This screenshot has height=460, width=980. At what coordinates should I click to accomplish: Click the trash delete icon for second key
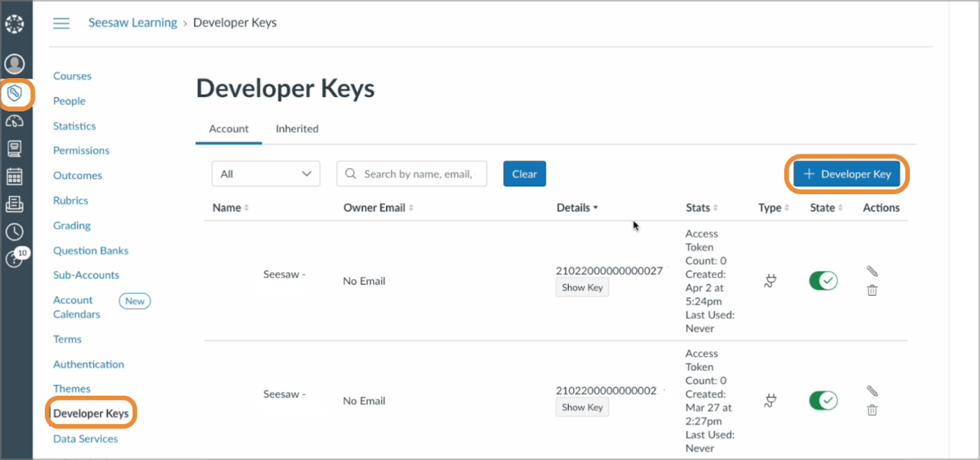(x=872, y=410)
